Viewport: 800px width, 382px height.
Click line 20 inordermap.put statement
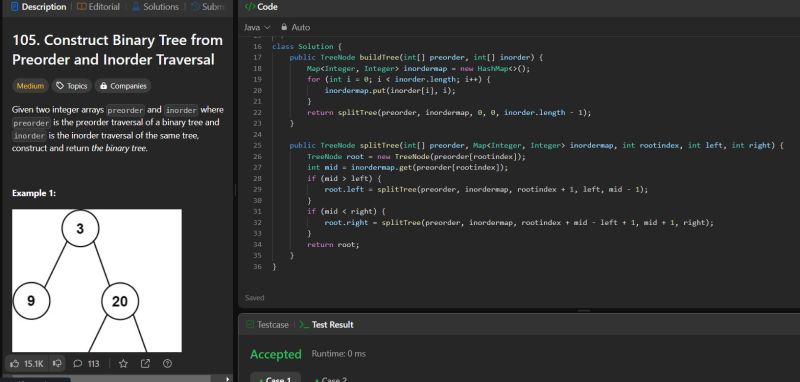click(x=390, y=90)
